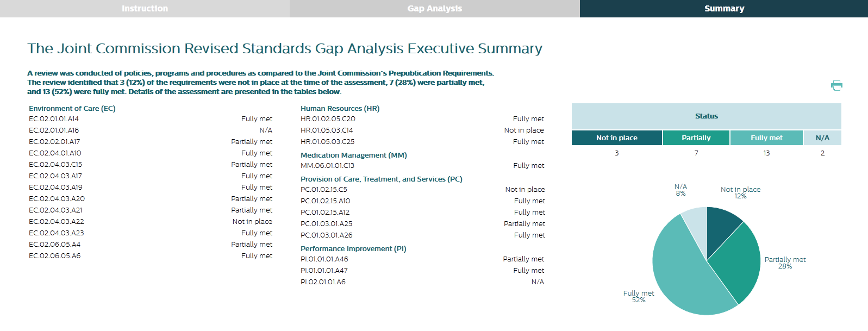This screenshot has width=868, height=331.
Task: Click the Partially met 28% pie label
Action: coord(785,263)
